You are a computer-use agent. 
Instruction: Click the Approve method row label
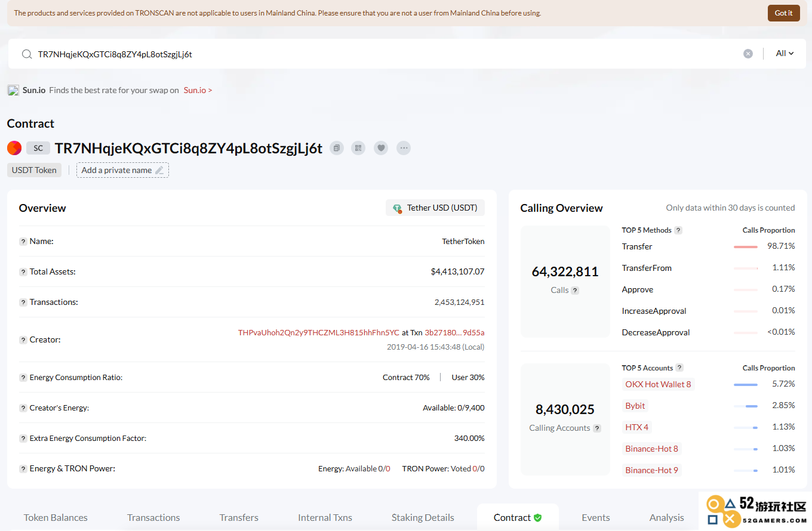click(638, 289)
